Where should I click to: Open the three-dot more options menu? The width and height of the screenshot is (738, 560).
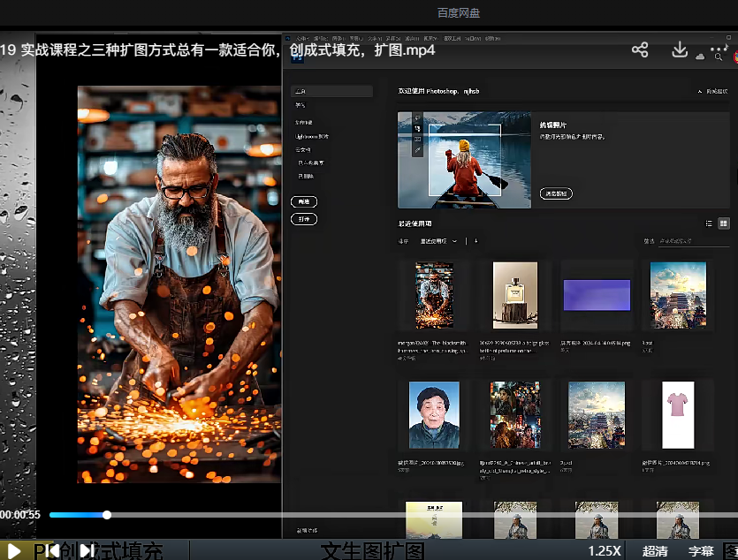click(719, 49)
